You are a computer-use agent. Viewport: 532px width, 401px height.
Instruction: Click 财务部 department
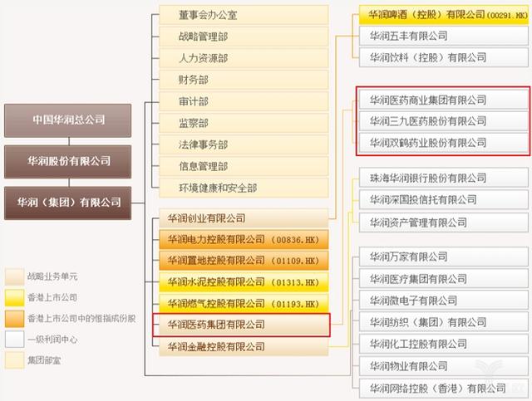pos(244,80)
